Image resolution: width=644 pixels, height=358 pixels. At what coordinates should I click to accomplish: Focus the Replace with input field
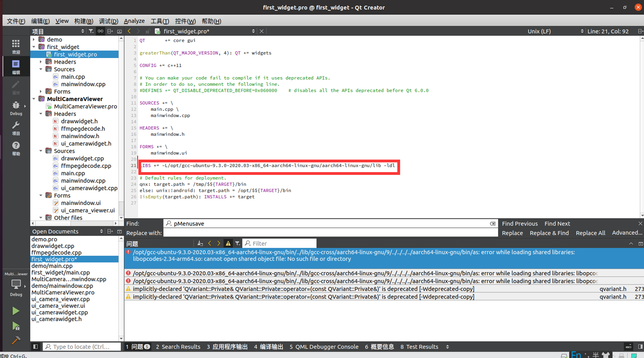330,233
